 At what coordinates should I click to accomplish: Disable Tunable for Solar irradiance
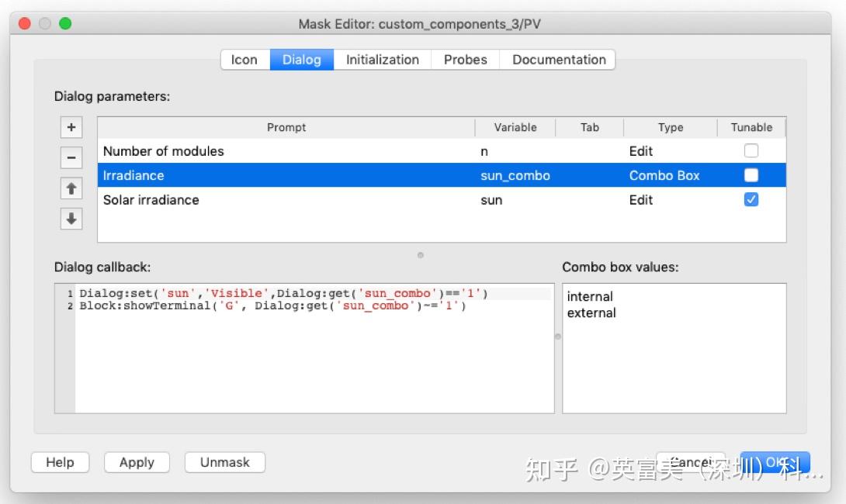point(751,199)
